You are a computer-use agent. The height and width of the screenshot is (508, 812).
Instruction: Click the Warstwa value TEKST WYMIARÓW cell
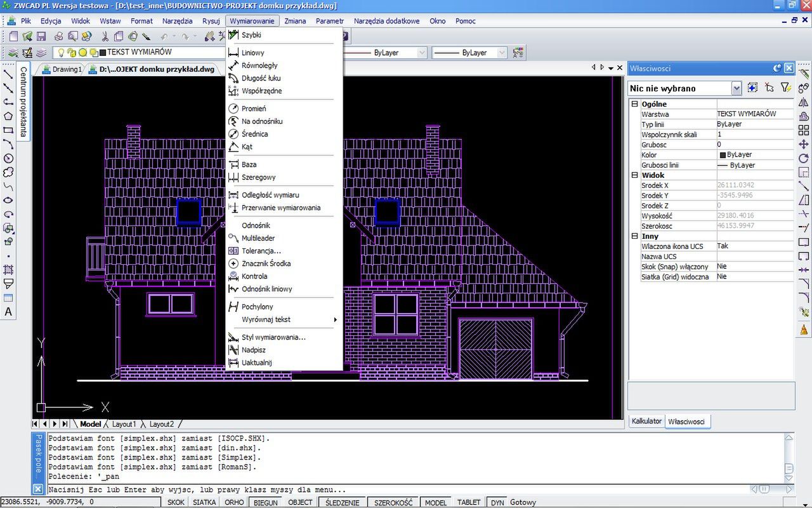tap(755, 114)
